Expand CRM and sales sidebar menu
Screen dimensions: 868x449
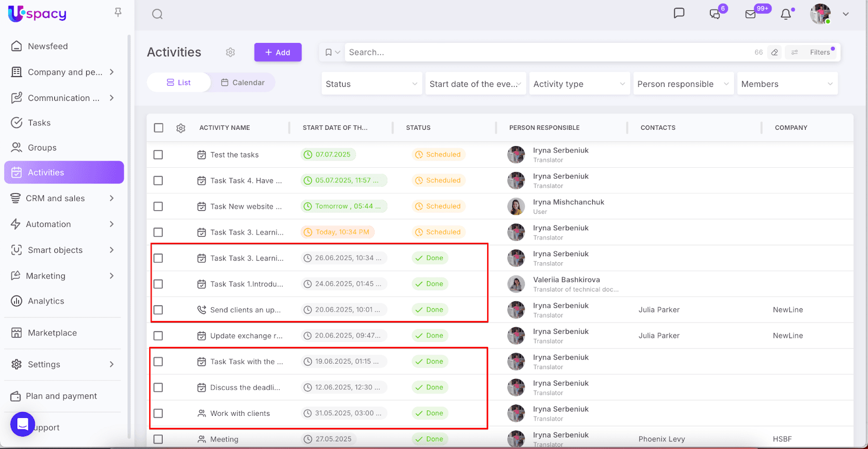click(x=63, y=198)
